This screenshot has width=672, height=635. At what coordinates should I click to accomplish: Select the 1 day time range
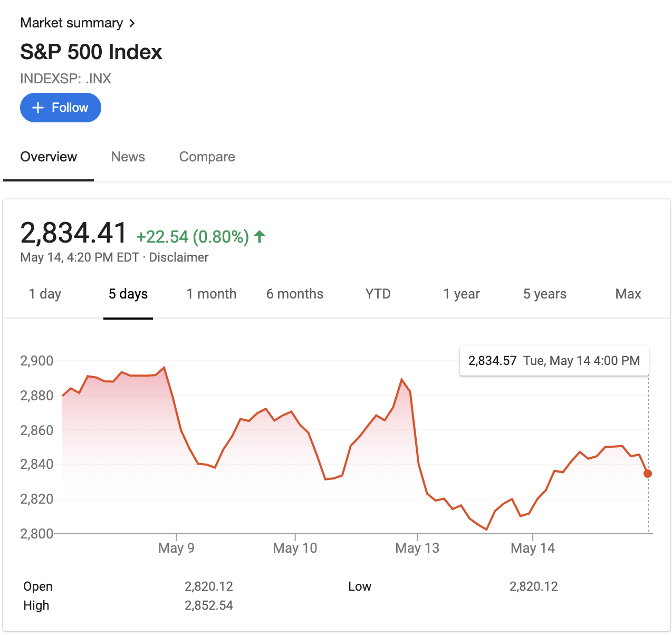pos(45,294)
